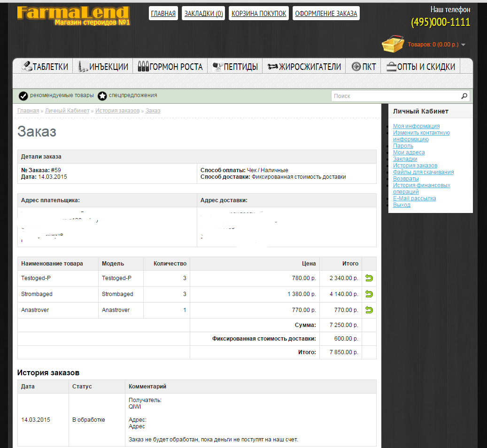Open the Опты и скидки category
This screenshot has height=448, width=487.
point(421,67)
